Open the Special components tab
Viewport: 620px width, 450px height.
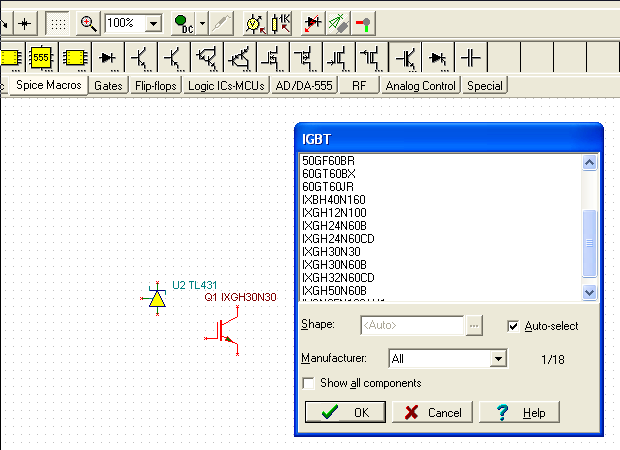(485, 85)
